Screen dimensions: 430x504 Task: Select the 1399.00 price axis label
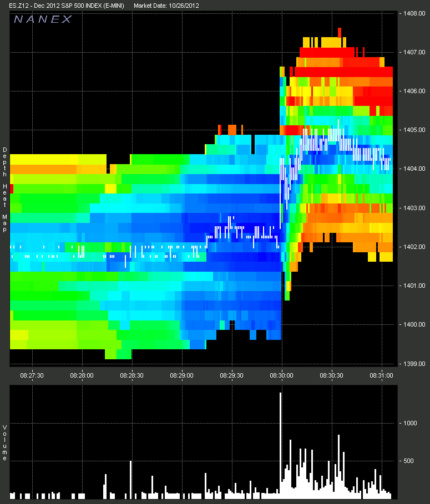[414, 364]
